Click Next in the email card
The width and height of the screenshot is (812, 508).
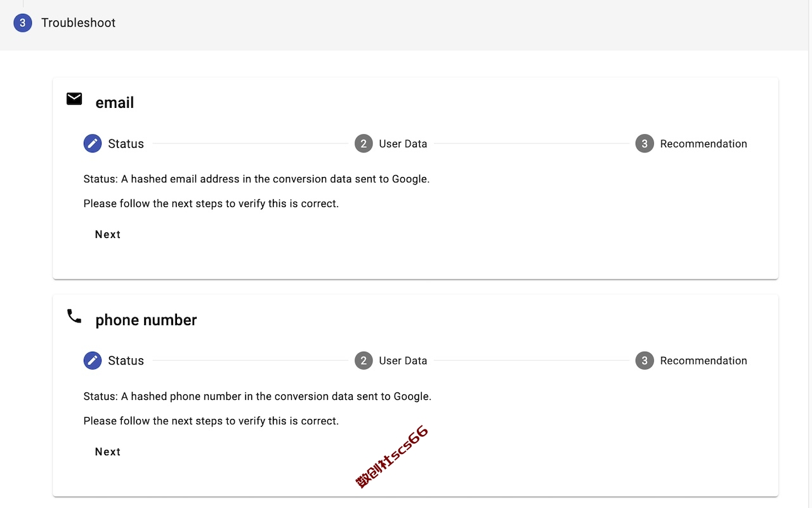pyautogui.click(x=108, y=234)
